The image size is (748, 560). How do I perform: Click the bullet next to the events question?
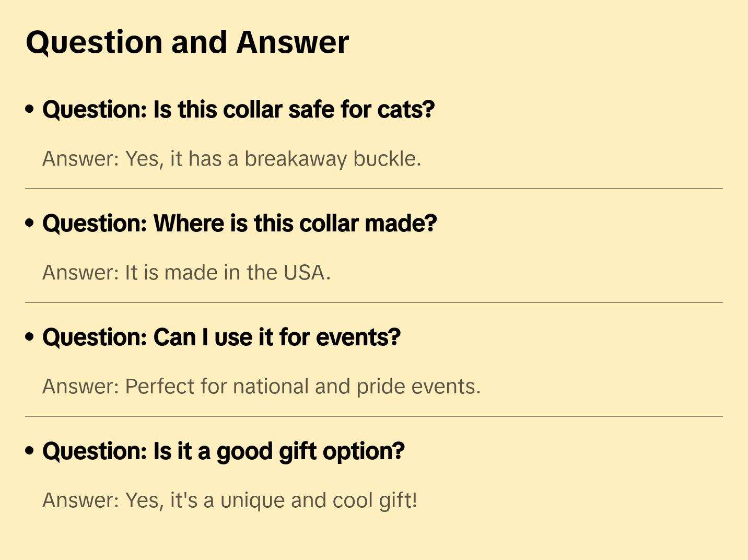(30, 337)
